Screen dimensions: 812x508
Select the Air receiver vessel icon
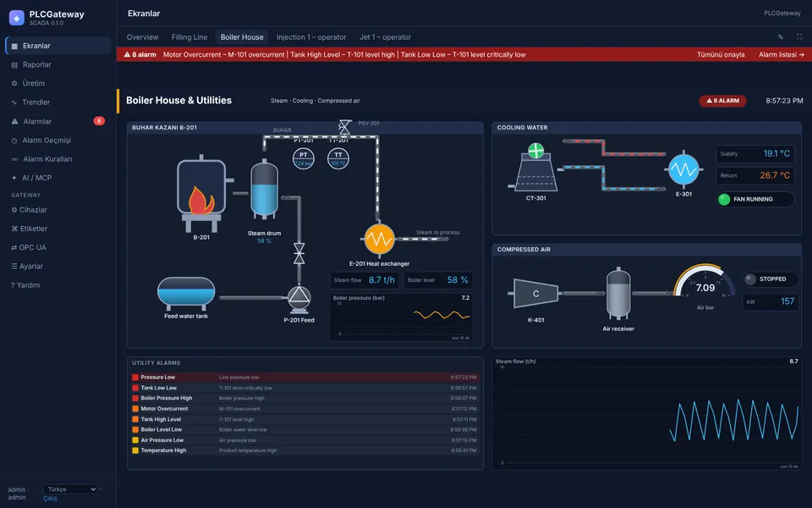tap(618, 294)
